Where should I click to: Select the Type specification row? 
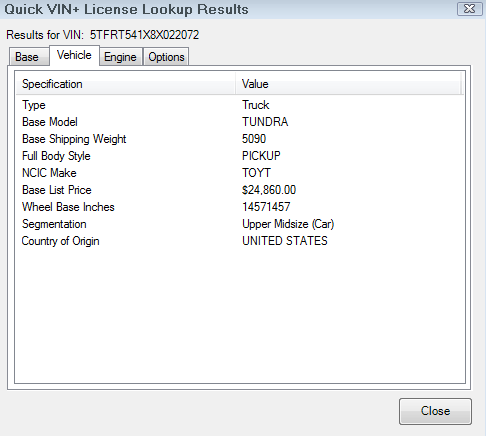(240, 105)
